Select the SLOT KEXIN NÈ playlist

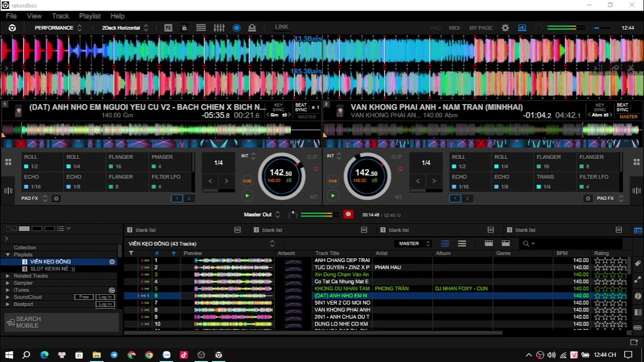pyautogui.click(x=52, y=269)
